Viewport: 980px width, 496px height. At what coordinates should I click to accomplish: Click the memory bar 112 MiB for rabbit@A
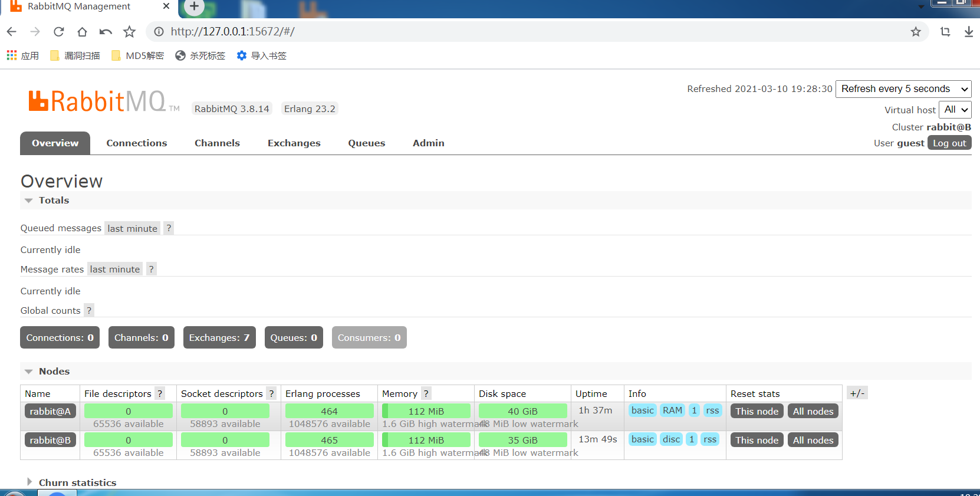426,411
